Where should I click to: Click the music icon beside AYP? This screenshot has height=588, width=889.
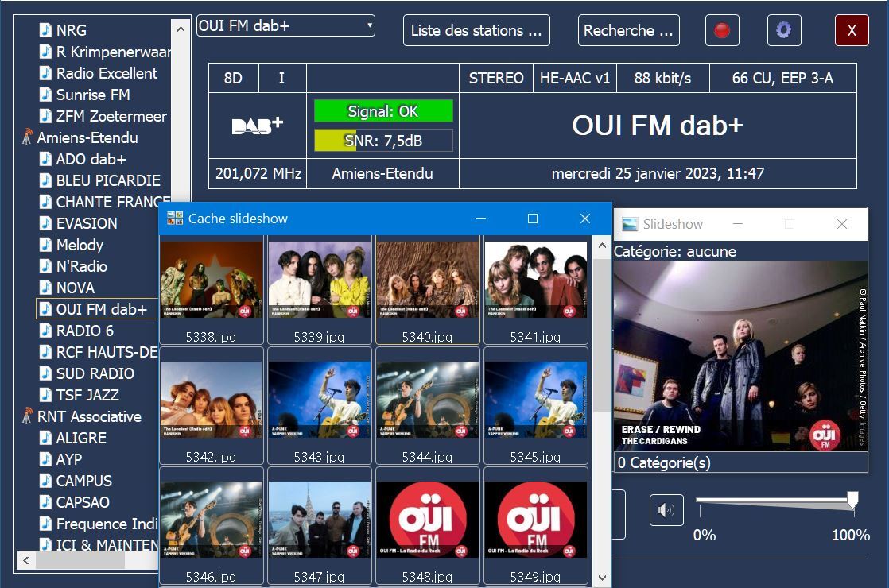pos(45,459)
